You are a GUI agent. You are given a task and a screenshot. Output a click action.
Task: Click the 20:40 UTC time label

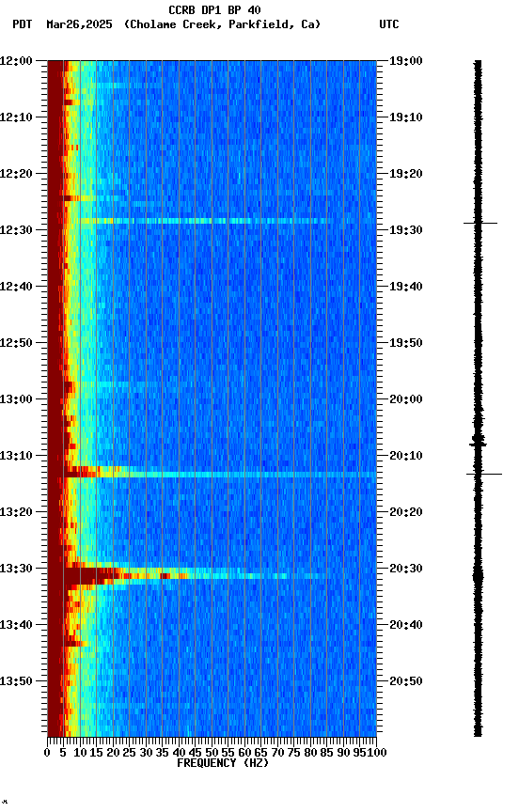pos(406,626)
